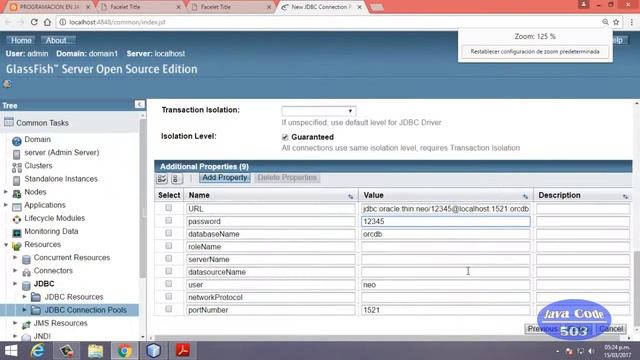Click the URL value input field
Screen dimensions: 640x360
coord(446,209)
